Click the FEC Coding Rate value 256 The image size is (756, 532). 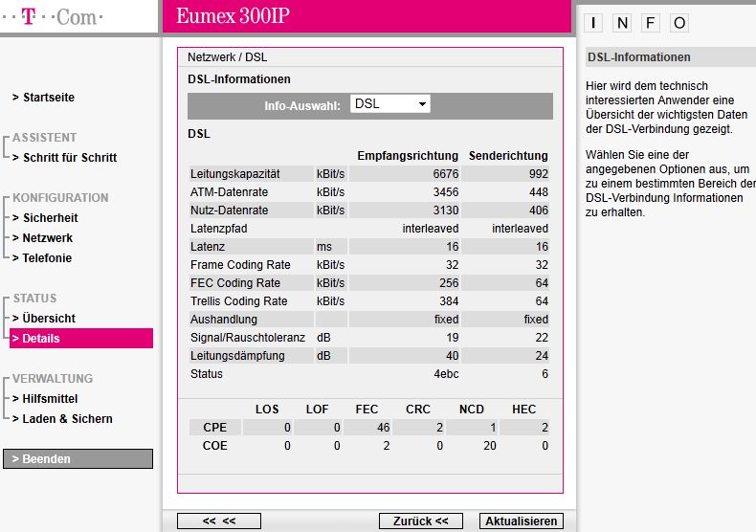[449, 283]
